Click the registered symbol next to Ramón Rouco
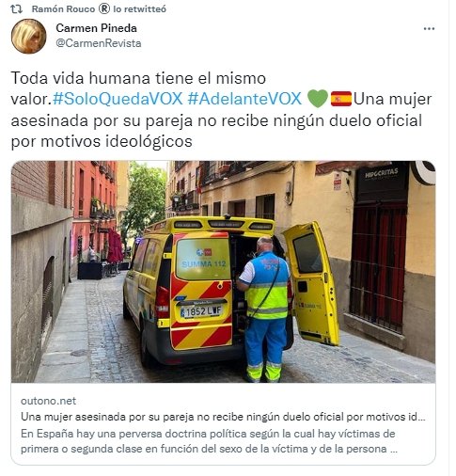Screen dimensions: 456x476 click(x=104, y=9)
